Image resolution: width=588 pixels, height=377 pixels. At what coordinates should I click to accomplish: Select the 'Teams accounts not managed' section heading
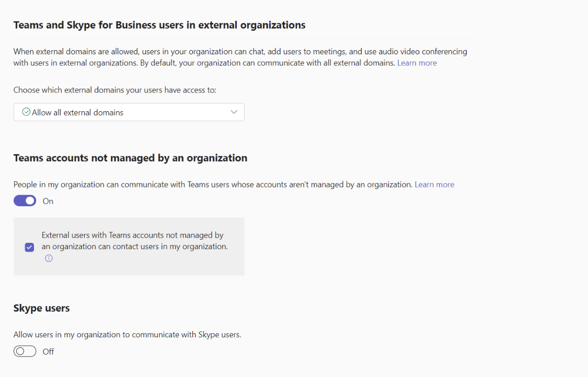tap(130, 157)
